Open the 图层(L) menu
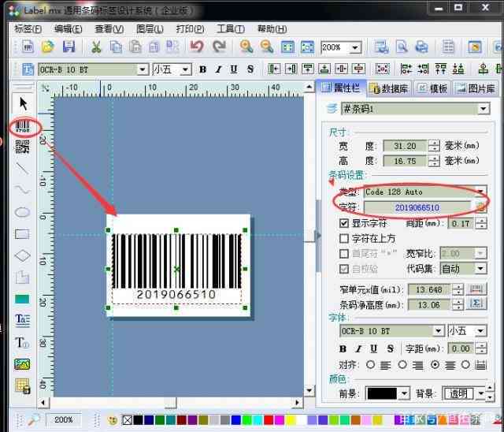The height and width of the screenshot is (432, 504). 150,29
